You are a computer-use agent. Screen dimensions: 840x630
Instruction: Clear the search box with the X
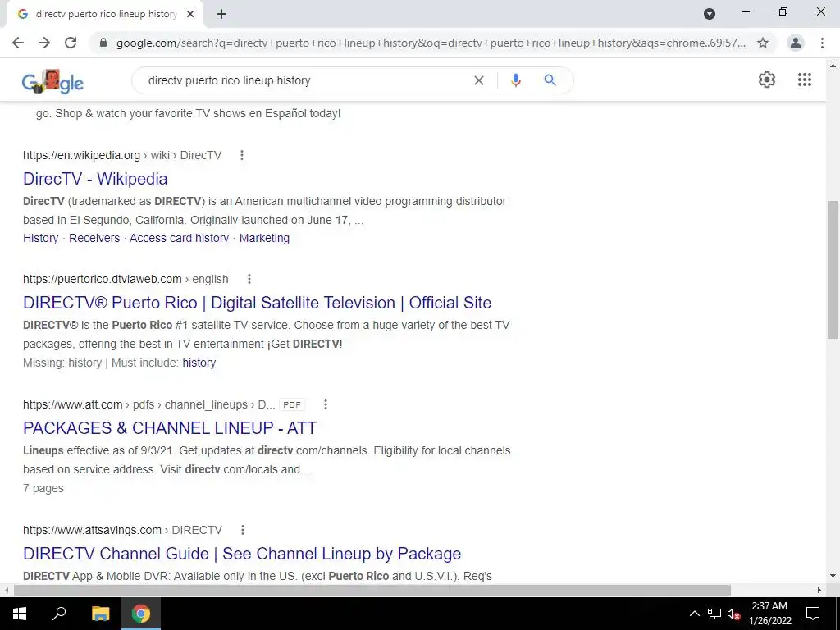click(x=479, y=80)
